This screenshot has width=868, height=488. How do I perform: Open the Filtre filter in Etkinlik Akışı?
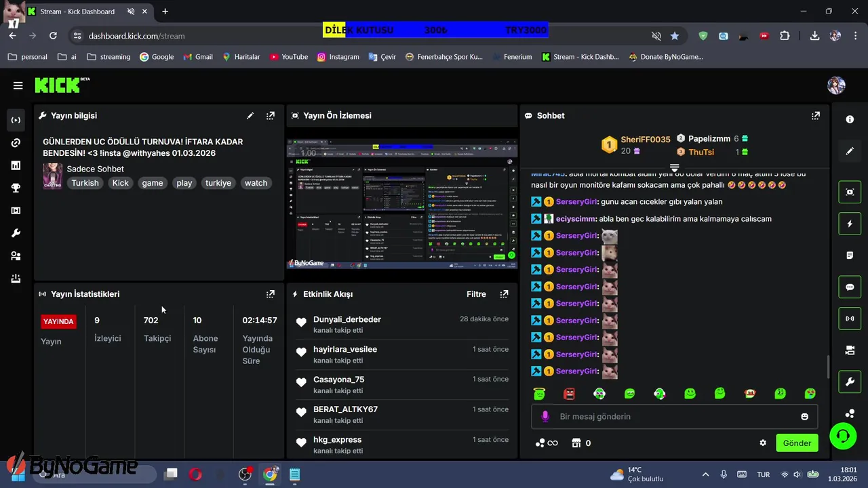(476, 294)
